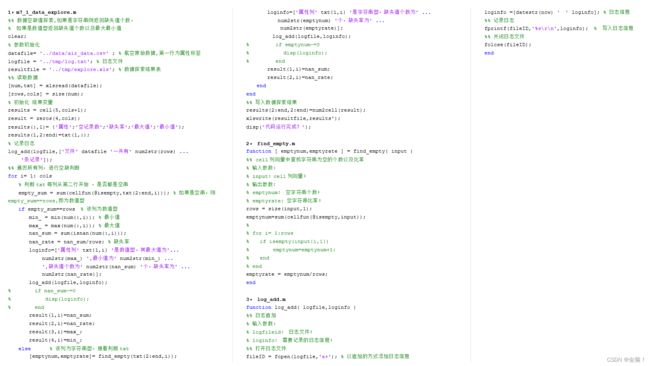
Task: Click the resultfile '../tmp/explore.xls' line
Action: (x=84, y=69)
